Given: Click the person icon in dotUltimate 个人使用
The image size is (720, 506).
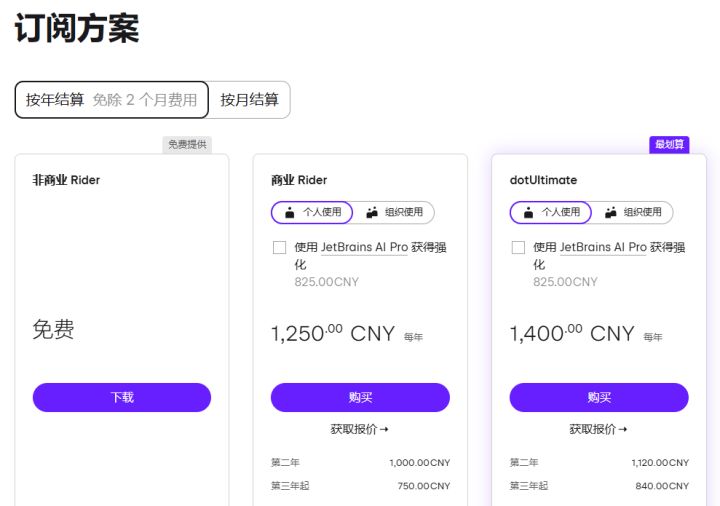Looking at the screenshot, I should [x=529, y=212].
